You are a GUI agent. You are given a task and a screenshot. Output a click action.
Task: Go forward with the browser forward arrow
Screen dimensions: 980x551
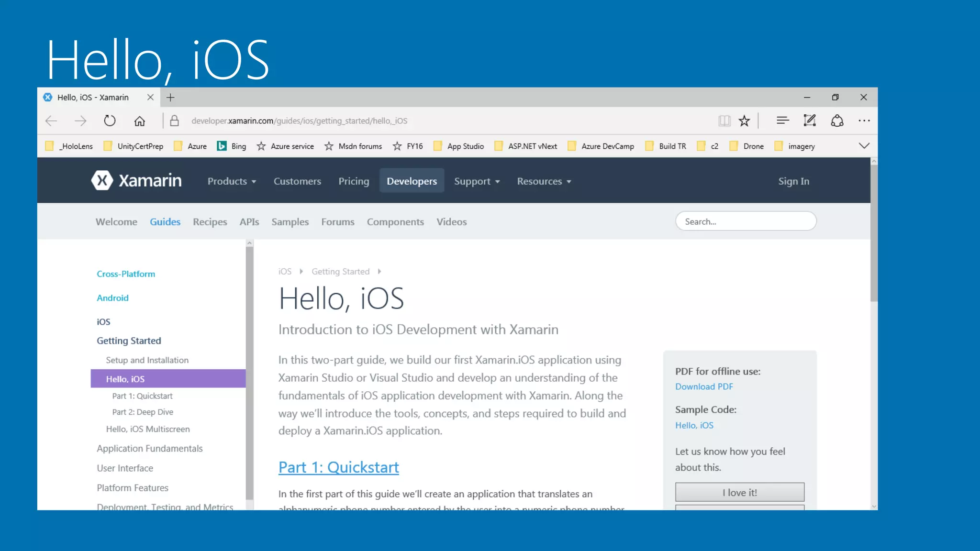(80, 121)
